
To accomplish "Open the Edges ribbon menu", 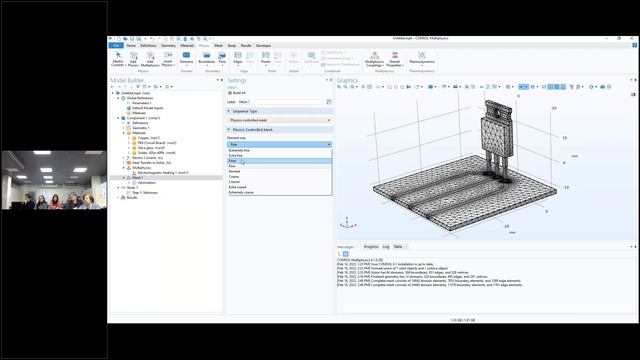I will [238, 59].
